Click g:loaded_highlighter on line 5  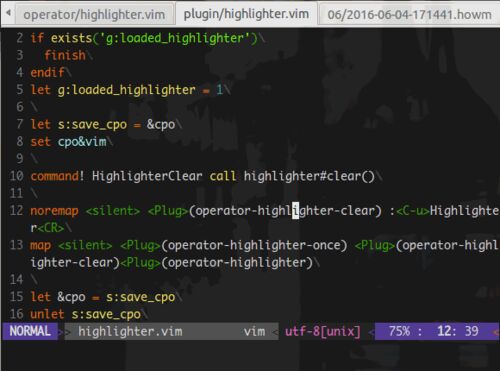pyautogui.click(x=126, y=90)
